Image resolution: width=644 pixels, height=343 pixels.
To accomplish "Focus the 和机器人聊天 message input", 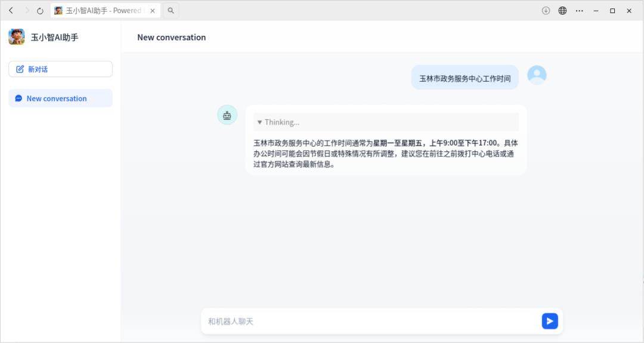I will pos(371,322).
